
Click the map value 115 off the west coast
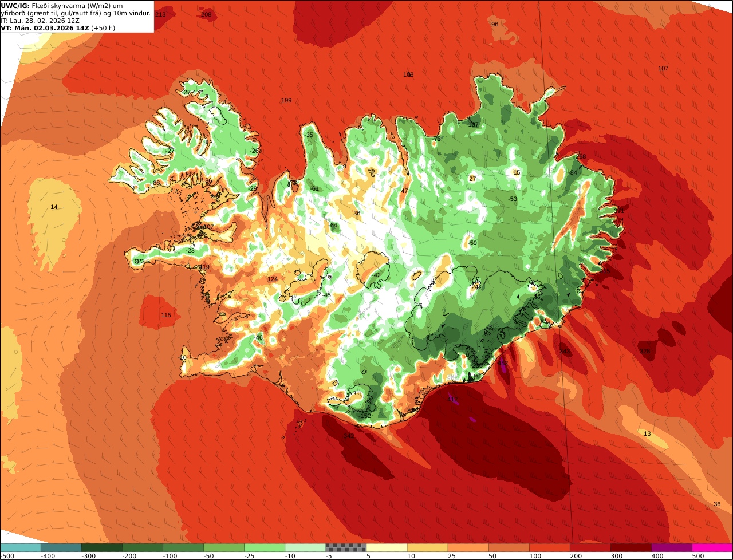(x=166, y=316)
